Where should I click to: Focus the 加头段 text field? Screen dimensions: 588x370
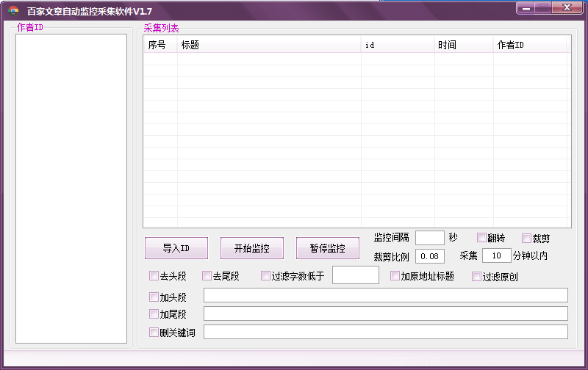click(x=385, y=295)
